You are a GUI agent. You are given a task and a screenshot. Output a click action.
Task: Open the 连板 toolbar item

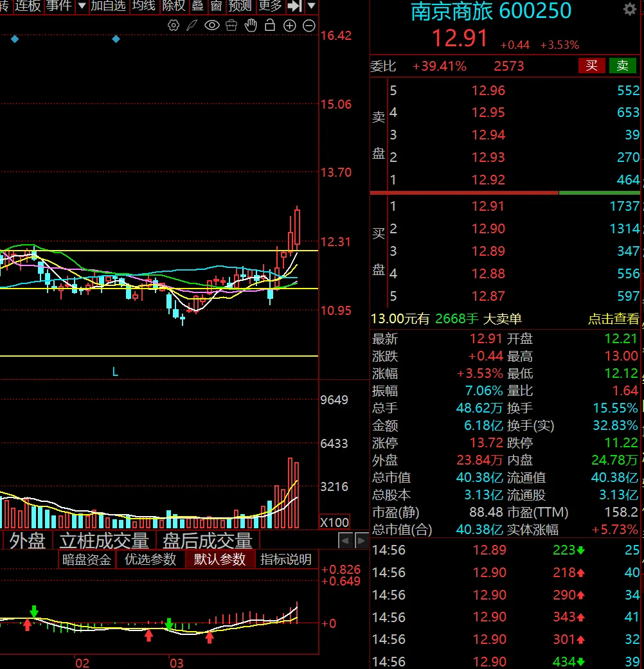[28, 6]
